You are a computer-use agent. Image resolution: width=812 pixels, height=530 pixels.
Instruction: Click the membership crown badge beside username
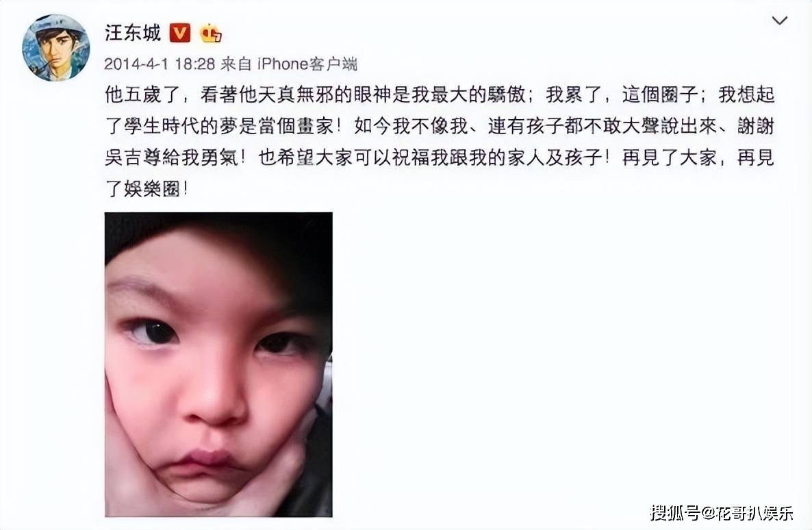tap(211, 34)
